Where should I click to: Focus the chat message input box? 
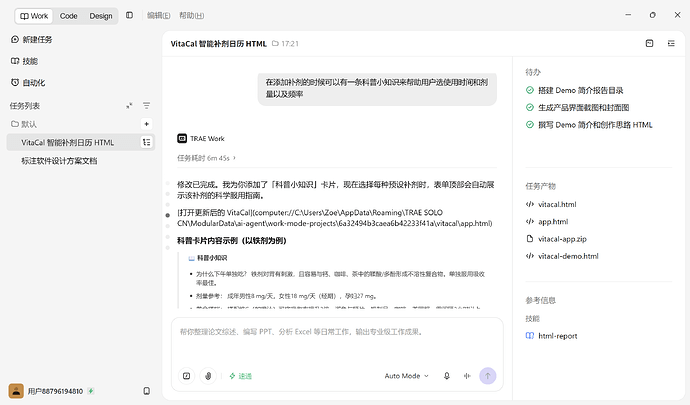(337, 341)
